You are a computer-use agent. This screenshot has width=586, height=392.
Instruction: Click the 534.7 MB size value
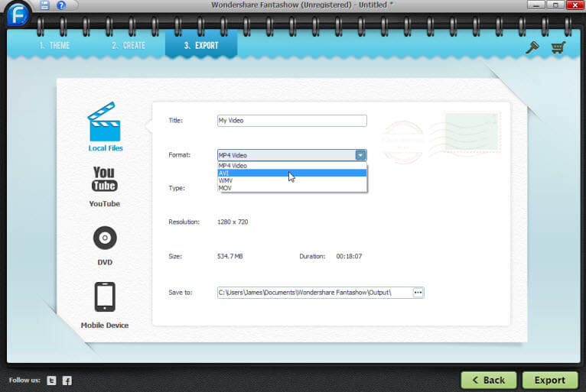pos(230,256)
